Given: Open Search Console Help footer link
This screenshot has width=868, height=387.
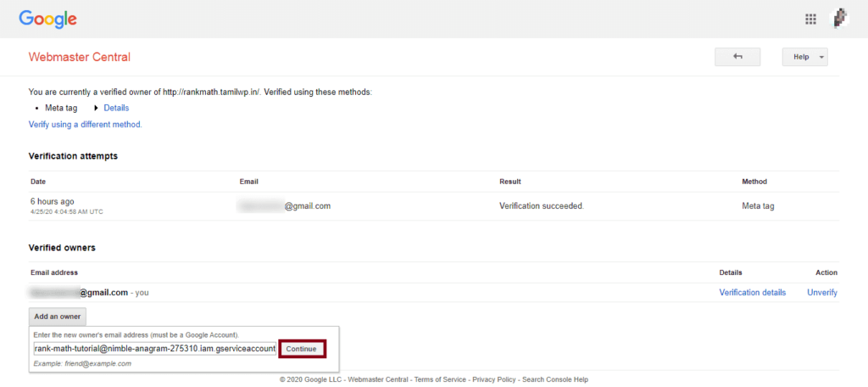Looking at the screenshot, I should point(555,380).
